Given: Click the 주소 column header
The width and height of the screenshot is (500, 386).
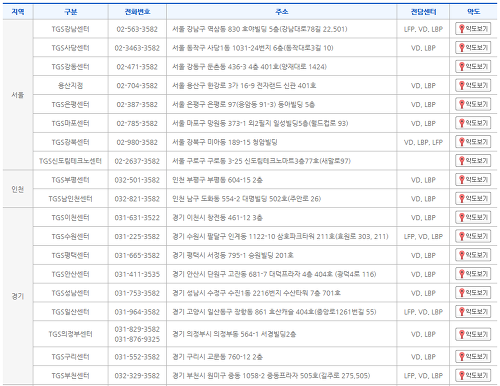Looking at the screenshot, I should coord(282,12).
